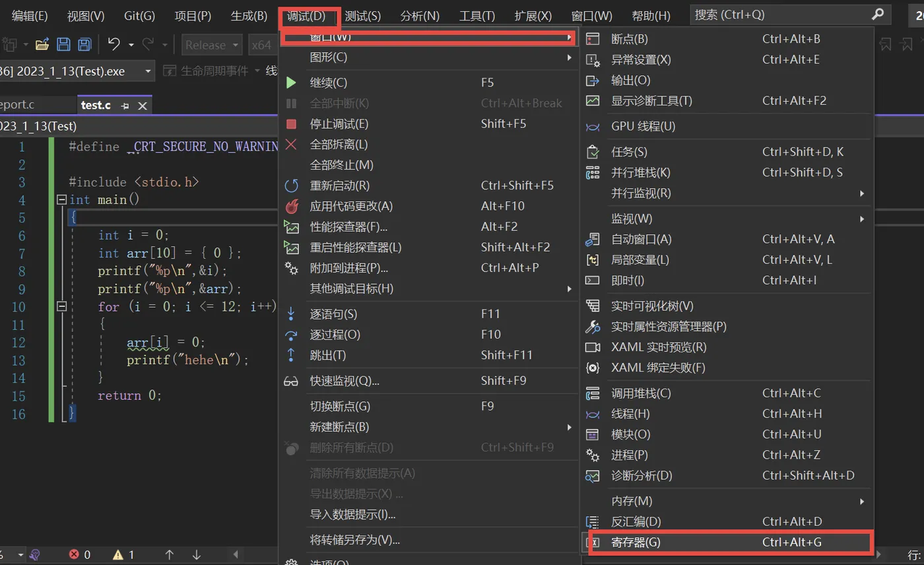Collapse the main() function code block
This screenshot has width=924, height=565.
click(x=62, y=199)
